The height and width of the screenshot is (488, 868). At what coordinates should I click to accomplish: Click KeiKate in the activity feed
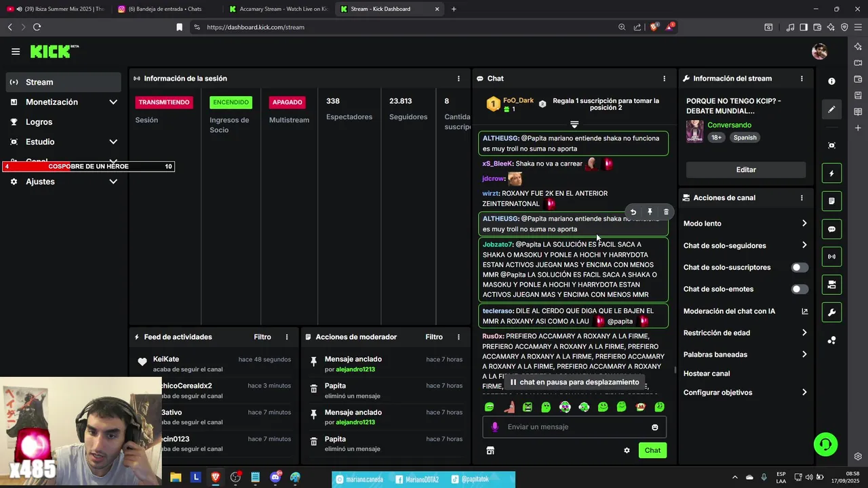pyautogui.click(x=166, y=359)
